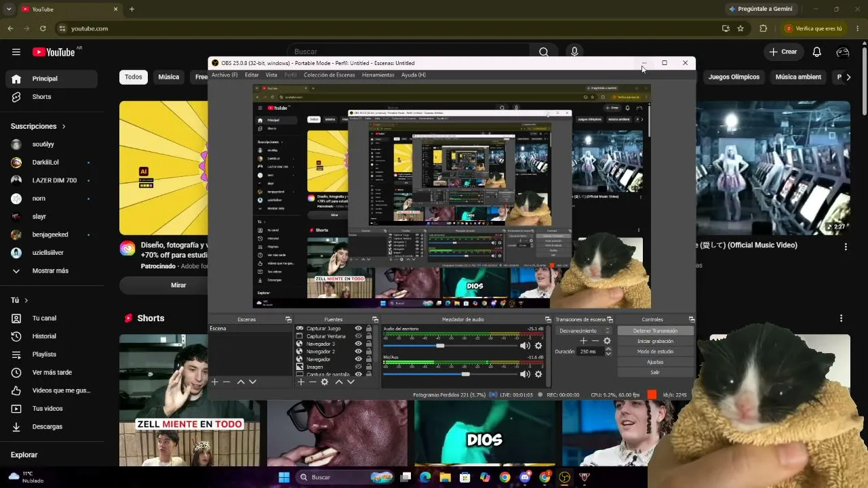The height and width of the screenshot is (488, 868).
Task: Open the Vista menu in OBS
Action: point(271,75)
